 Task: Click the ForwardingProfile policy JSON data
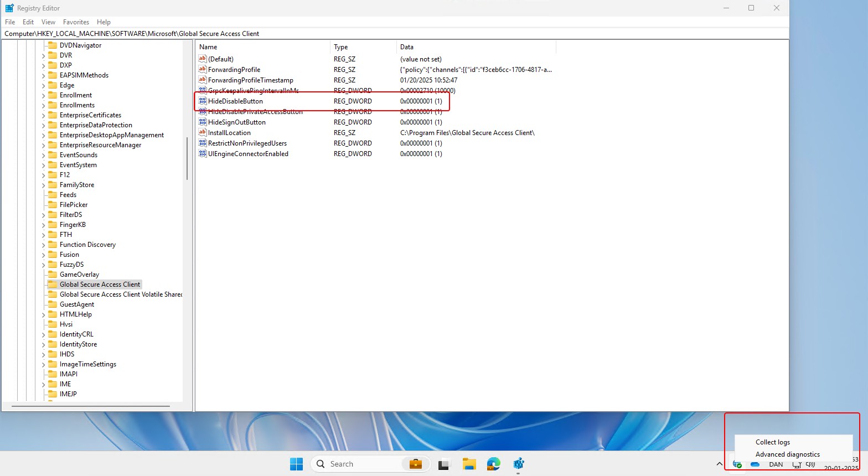click(476, 70)
